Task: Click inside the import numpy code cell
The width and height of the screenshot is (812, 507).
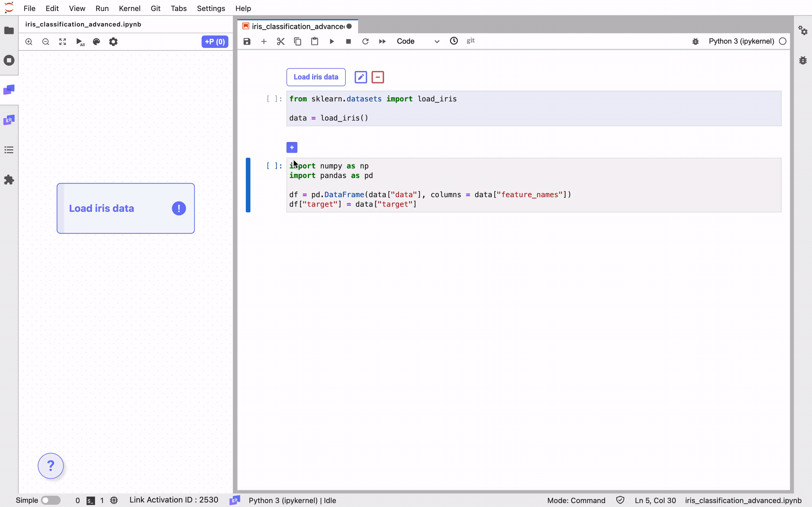Action: [x=470, y=184]
